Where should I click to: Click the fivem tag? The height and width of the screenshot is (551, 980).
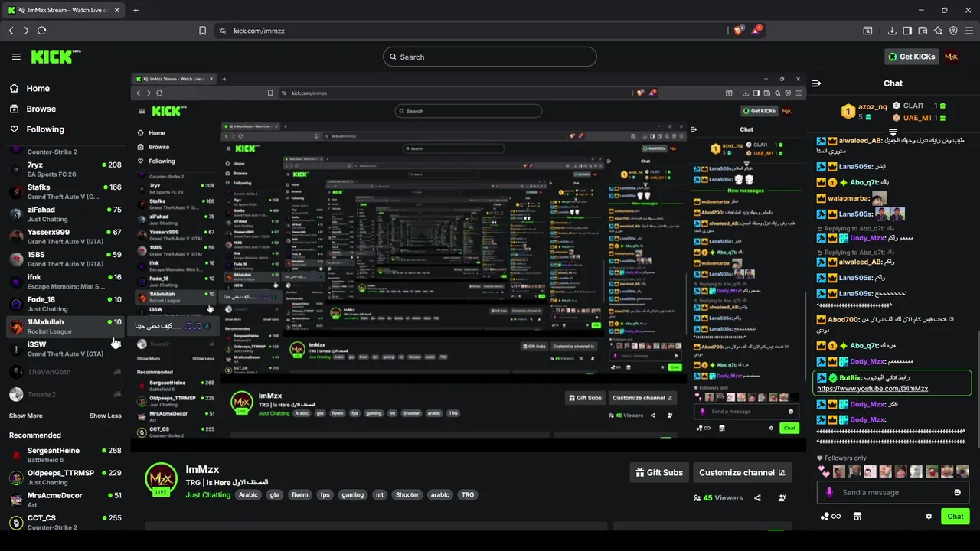point(300,495)
